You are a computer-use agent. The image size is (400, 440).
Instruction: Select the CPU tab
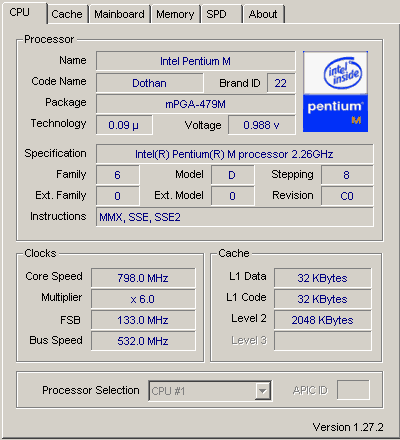(x=24, y=13)
